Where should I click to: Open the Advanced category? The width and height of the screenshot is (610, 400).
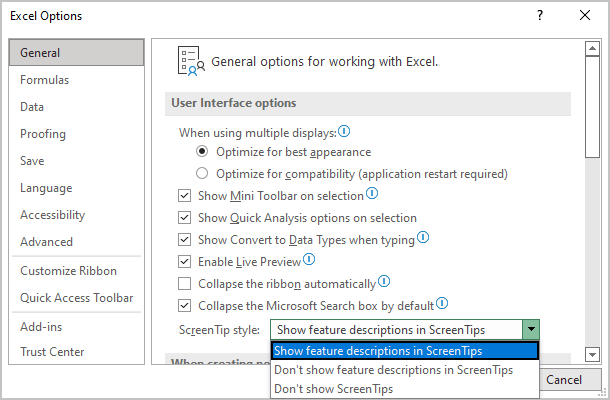(77, 242)
